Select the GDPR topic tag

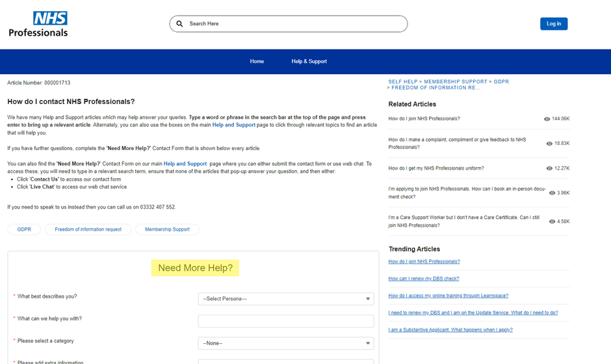pos(24,229)
